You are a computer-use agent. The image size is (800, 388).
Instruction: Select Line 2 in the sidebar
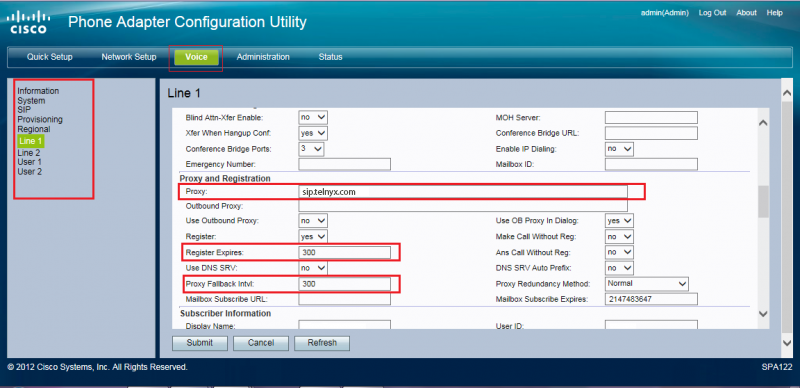click(x=29, y=153)
